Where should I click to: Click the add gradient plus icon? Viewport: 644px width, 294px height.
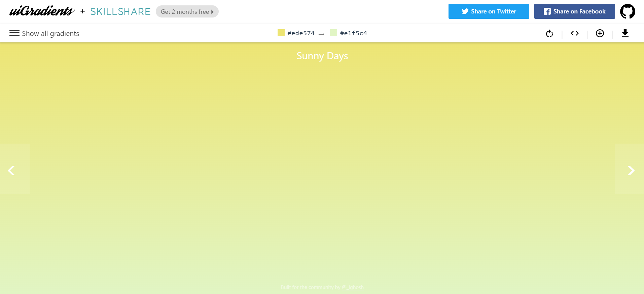[600, 33]
